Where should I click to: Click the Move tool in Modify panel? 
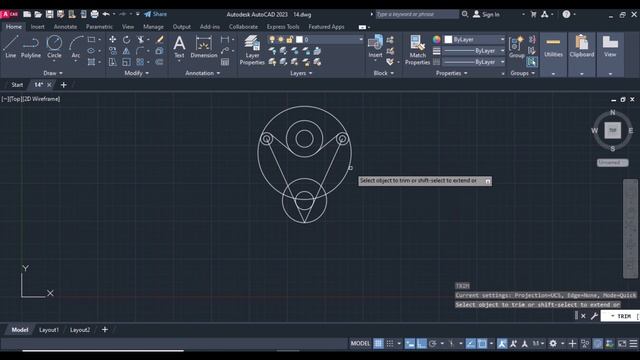(x=112, y=40)
